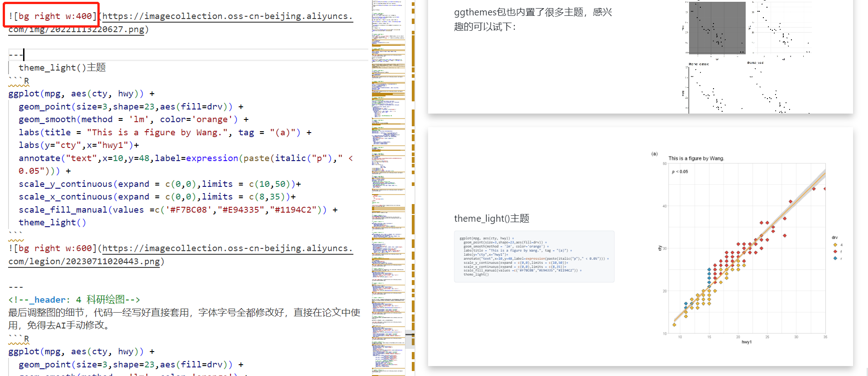
Task: Click the 'ggthemes包也内置了很多主题' text in preview
Action: 533,13
